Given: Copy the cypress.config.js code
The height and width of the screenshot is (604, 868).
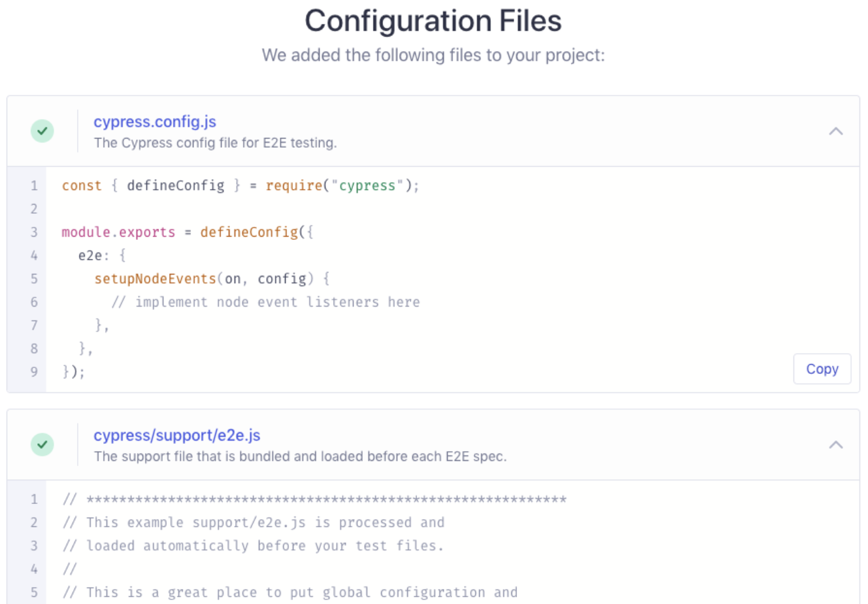Looking at the screenshot, I should [x=822, y=369].
